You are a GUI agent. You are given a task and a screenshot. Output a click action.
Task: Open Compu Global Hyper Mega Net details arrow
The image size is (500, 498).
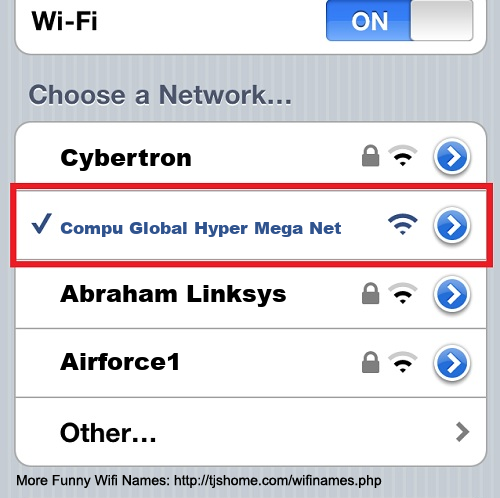(452, 225)
